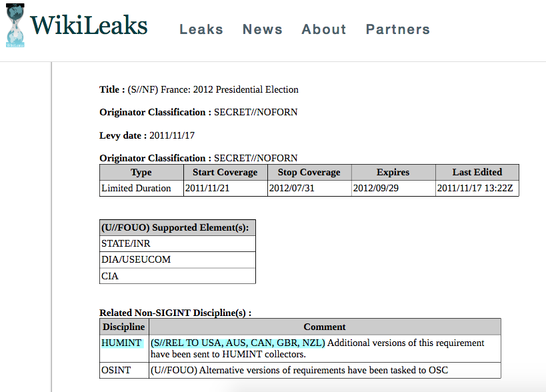
Task: Select the stop date cell 2012/07/31
Action: click(309, 189)
